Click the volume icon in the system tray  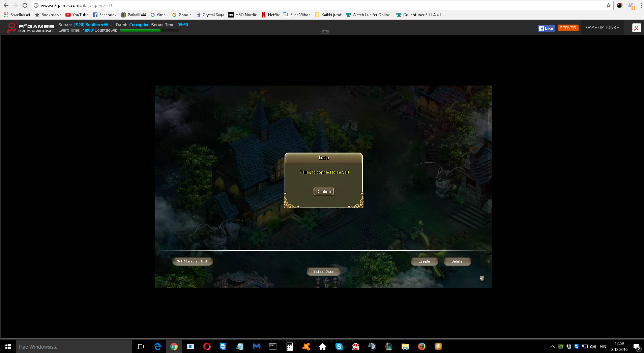click(593, 347)
